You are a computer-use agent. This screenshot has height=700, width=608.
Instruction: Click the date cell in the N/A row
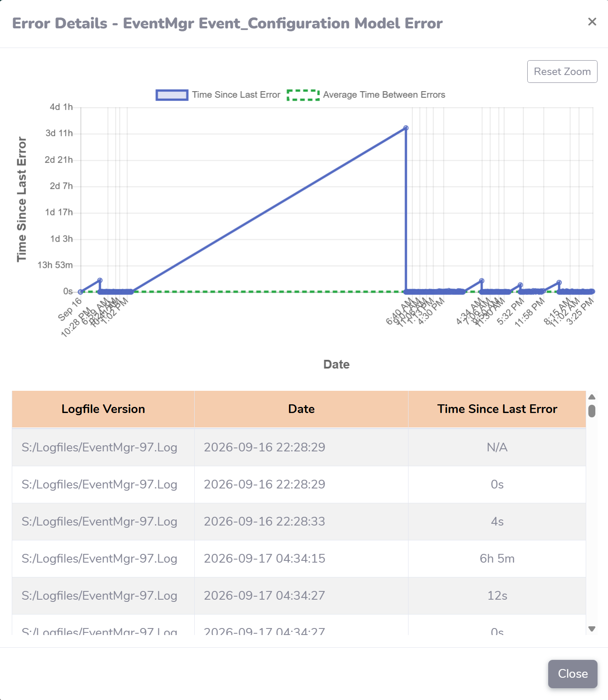click(301, 447)
